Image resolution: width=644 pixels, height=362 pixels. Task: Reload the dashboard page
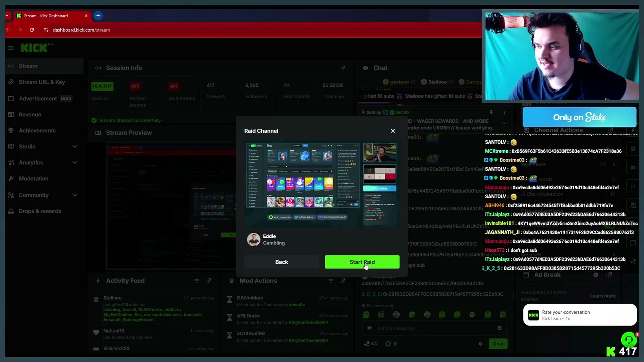(x=32, y=30)
